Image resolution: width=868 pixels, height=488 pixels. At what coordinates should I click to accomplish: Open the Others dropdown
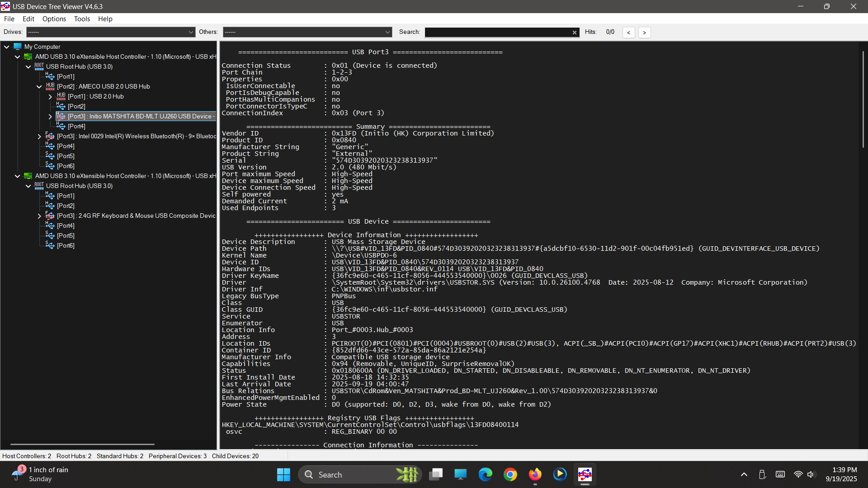pyautogui.click(x=307, y=32)
